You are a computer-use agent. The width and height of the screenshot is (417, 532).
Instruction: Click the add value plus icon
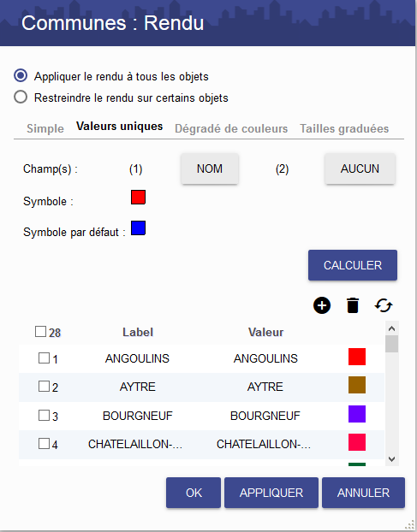click(x=322, y=305)
